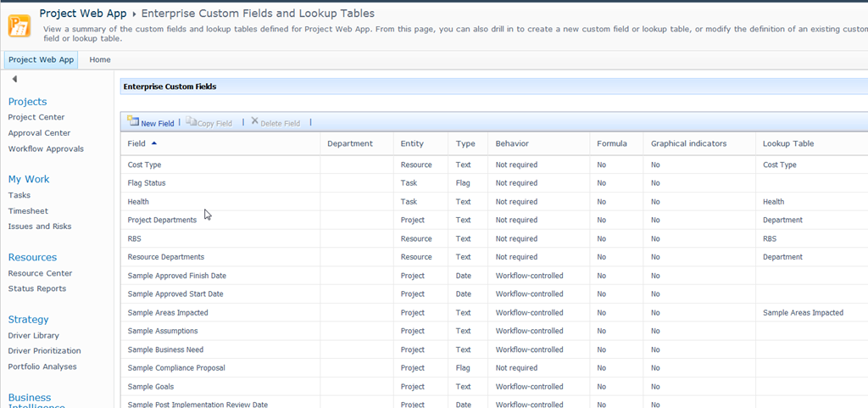Open the Timesheet link

28,211
